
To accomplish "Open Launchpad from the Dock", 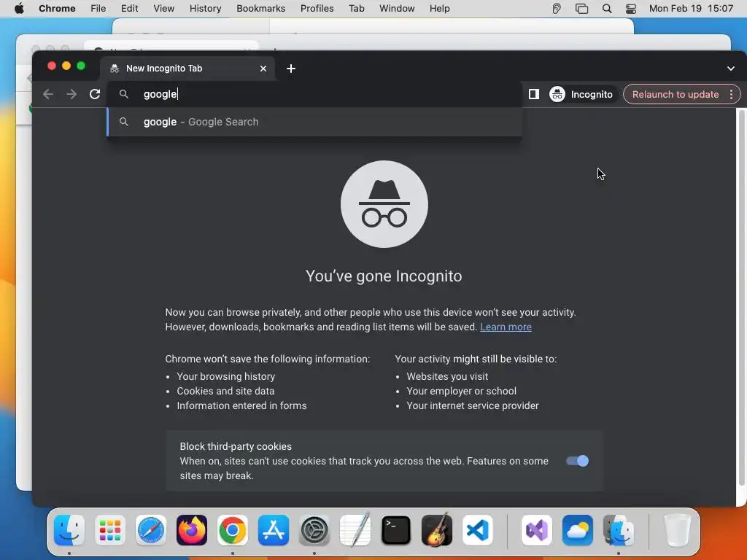I will 110,530.
